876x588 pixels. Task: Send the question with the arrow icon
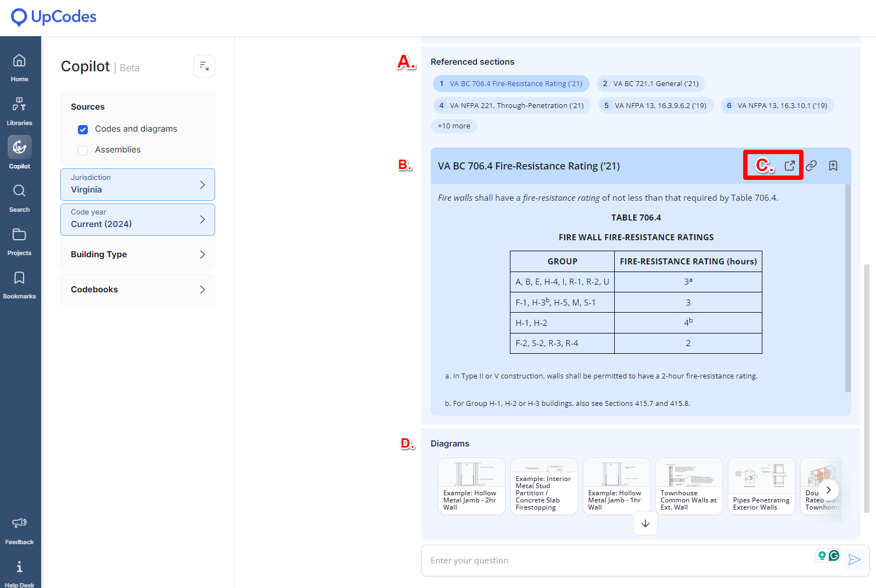point(854,559)
